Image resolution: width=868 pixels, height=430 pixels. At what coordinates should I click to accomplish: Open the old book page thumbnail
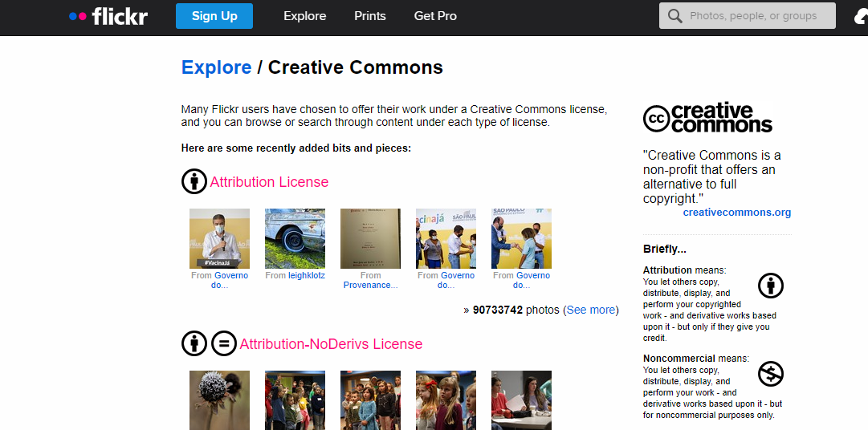(370, 238)
